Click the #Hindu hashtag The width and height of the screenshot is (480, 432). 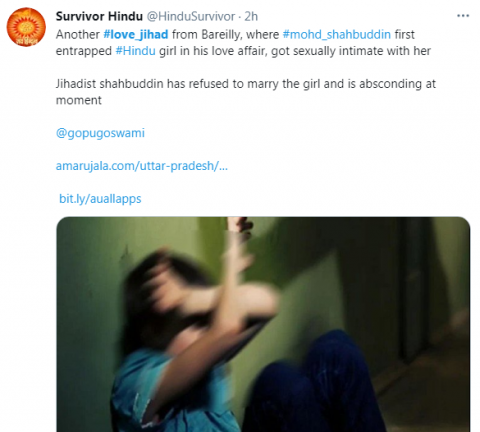(135, 51)
